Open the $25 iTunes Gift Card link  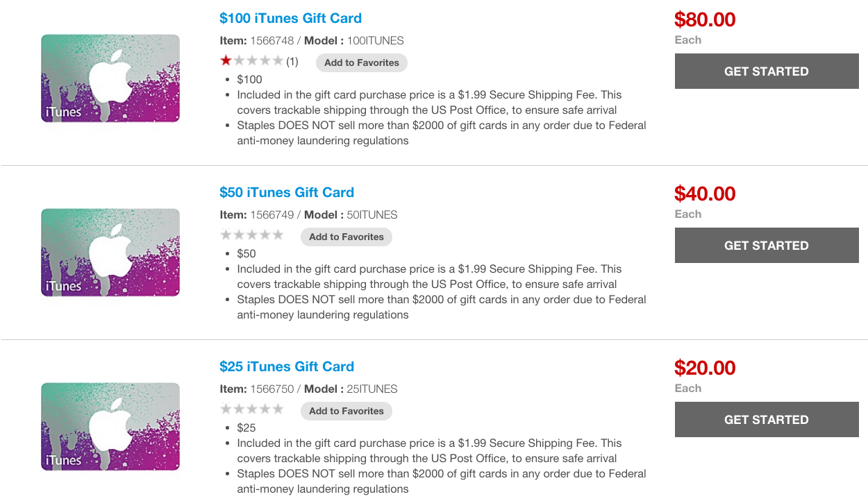(x=286, y=366)
